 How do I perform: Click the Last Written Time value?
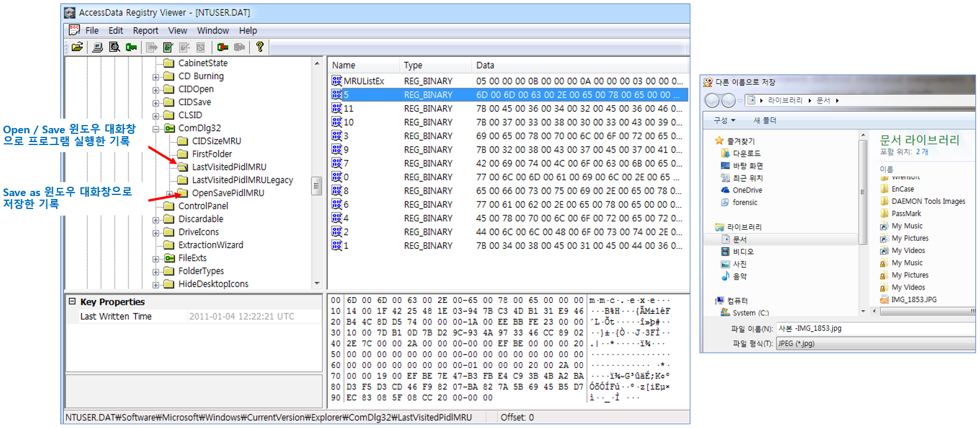[242, 316]
